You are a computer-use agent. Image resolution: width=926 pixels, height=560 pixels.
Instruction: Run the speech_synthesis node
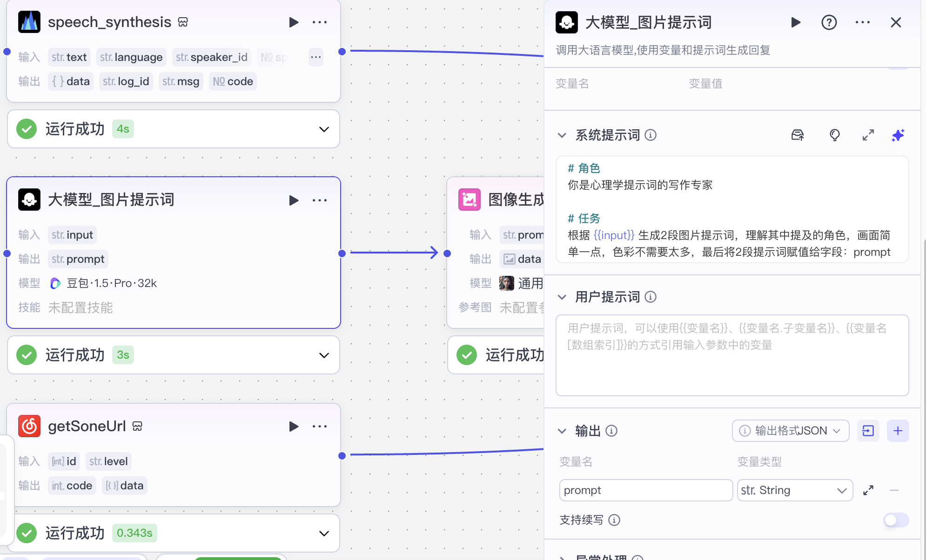click(x=294, y=22)
